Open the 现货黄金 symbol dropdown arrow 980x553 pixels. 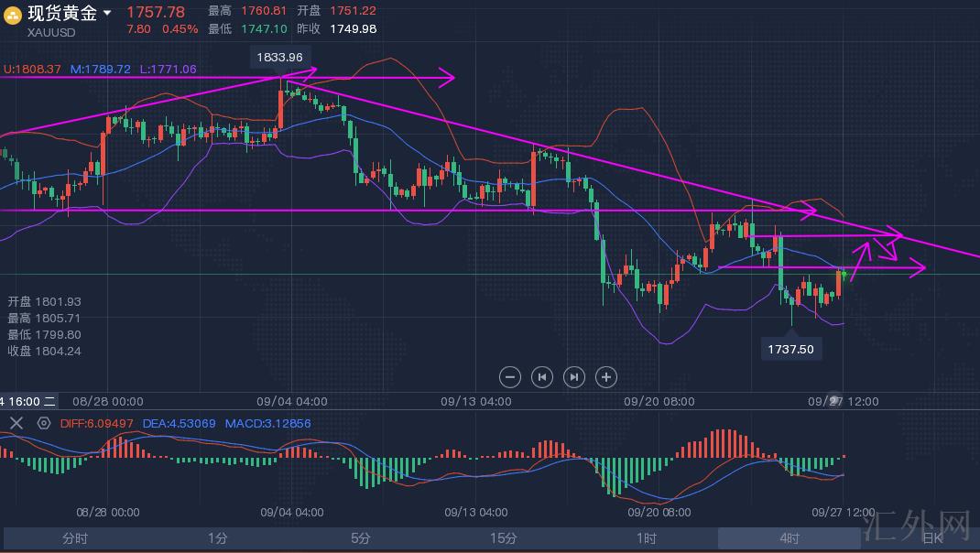tap(107, 13)
